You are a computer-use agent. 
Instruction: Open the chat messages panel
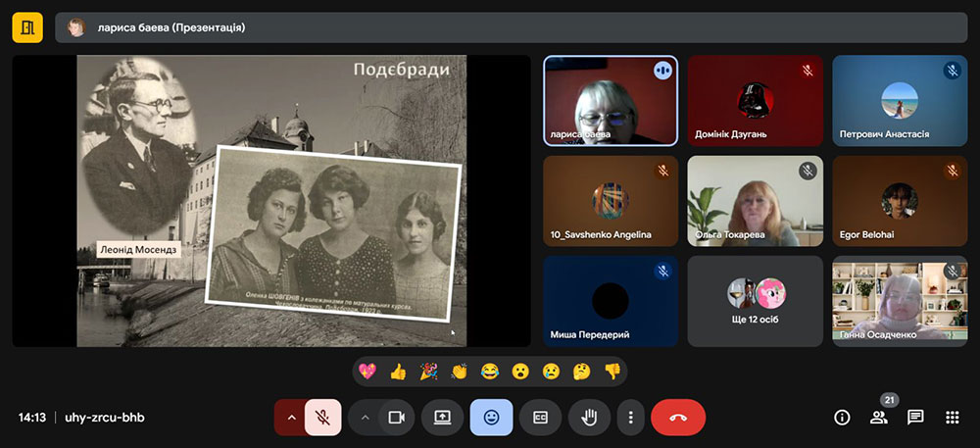point(915,417)
